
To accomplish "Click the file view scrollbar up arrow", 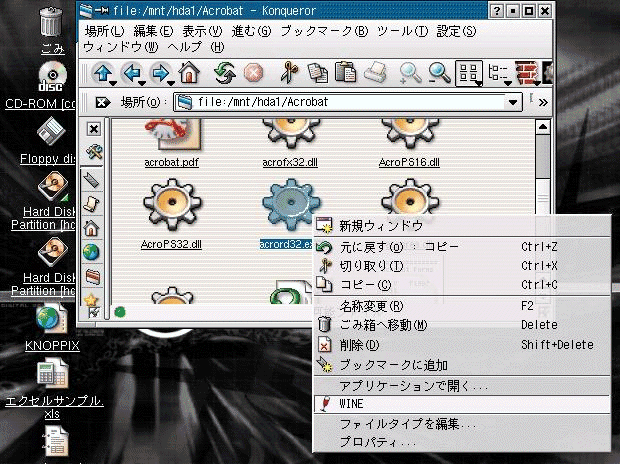I will [x=543, y=127].
